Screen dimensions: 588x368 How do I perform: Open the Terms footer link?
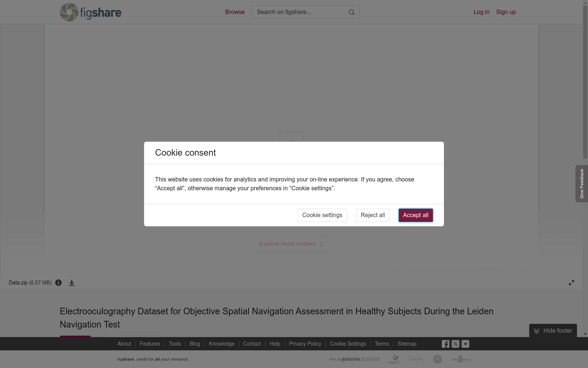(x=382, y=344)
